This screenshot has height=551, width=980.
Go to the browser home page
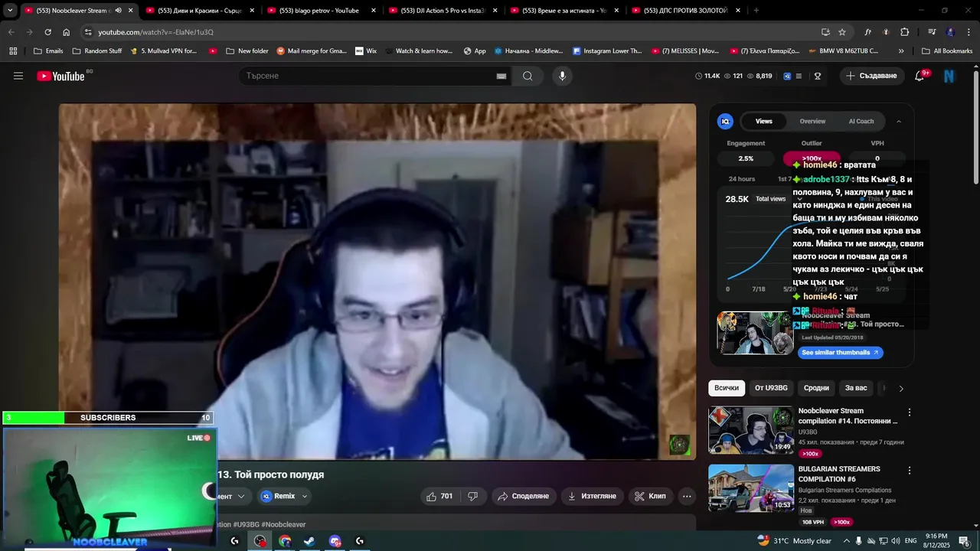point(66,32)
